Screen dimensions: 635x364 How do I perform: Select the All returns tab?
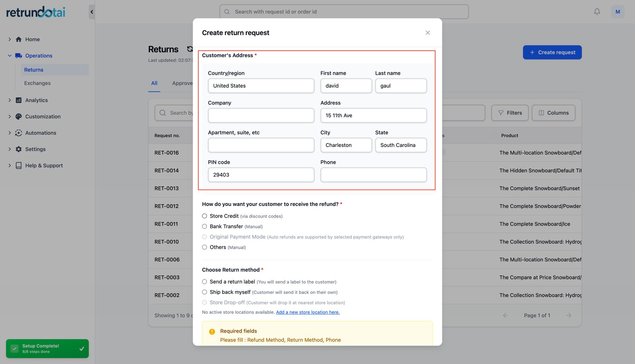[154, 83]
